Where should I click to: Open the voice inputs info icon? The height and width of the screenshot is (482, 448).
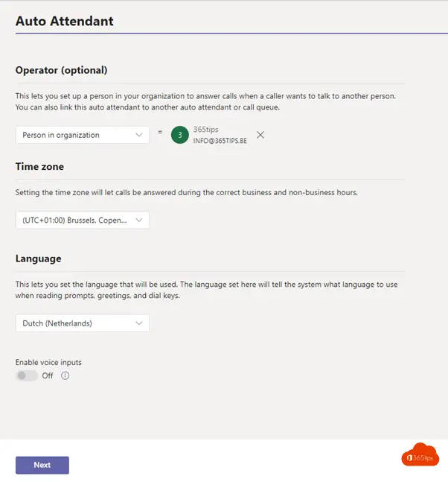point(65,375)
